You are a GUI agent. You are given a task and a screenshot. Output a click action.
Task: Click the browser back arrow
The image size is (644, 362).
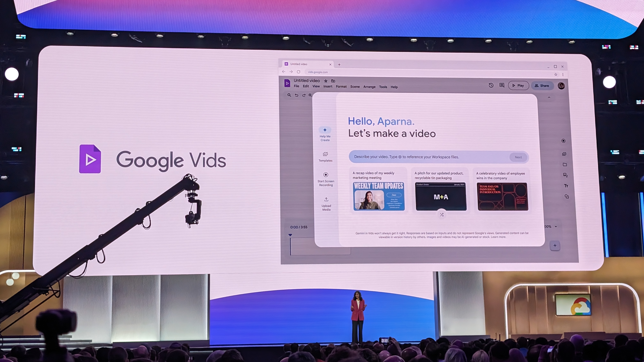(x=284, y=72)
